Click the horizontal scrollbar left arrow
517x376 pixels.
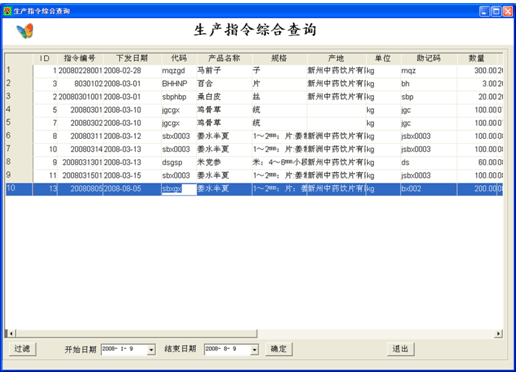11,333
